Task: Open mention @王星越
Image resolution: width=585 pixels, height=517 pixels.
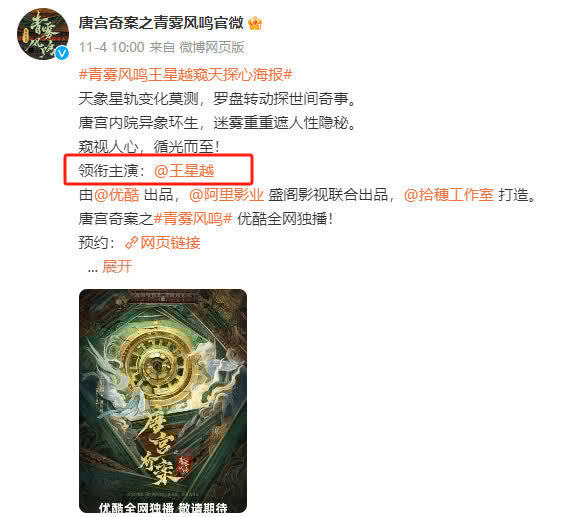Action: click(x=184, y=170)
